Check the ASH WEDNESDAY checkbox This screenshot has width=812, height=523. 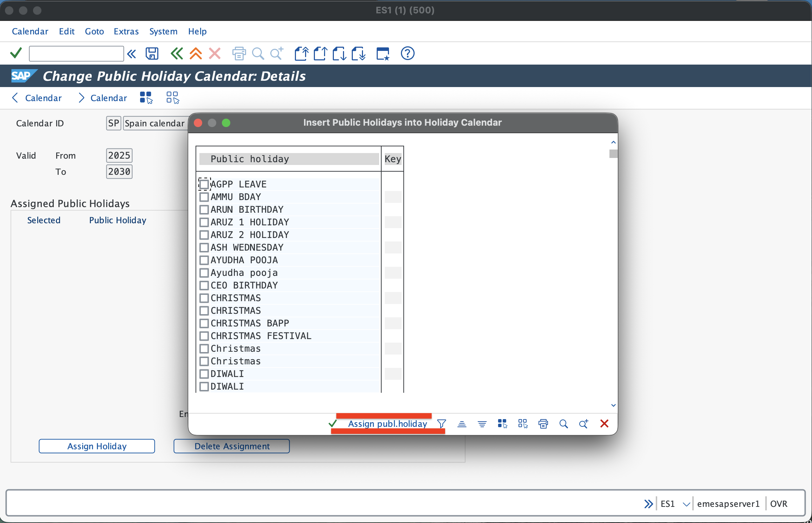[204, 247]
